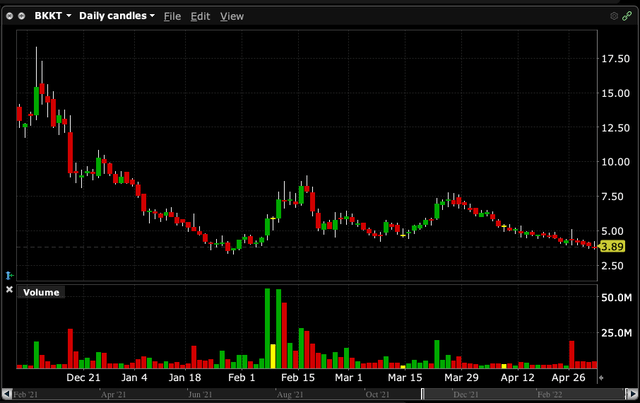
Task: Click the right handle of the timeline range thumb
Action: (625, 394)
